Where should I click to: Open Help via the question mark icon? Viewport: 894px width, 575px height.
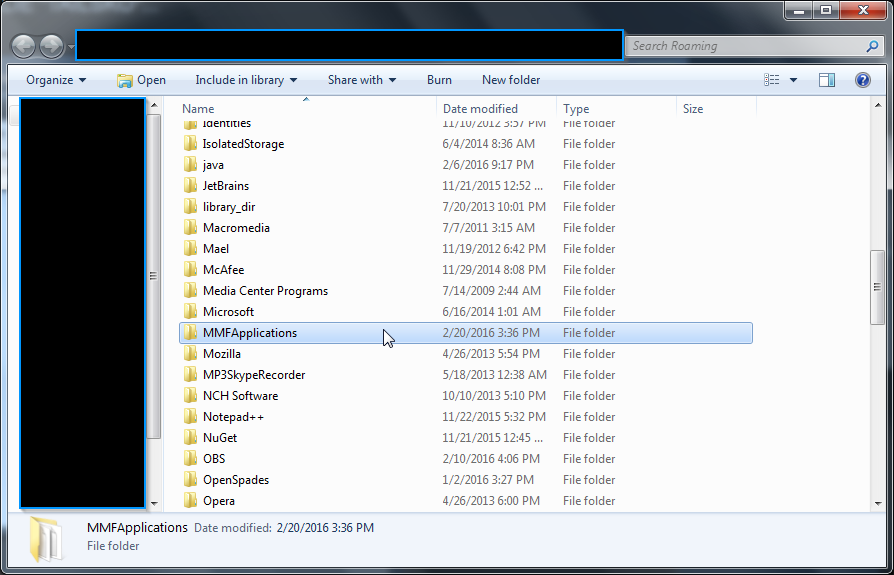[863, 80]
